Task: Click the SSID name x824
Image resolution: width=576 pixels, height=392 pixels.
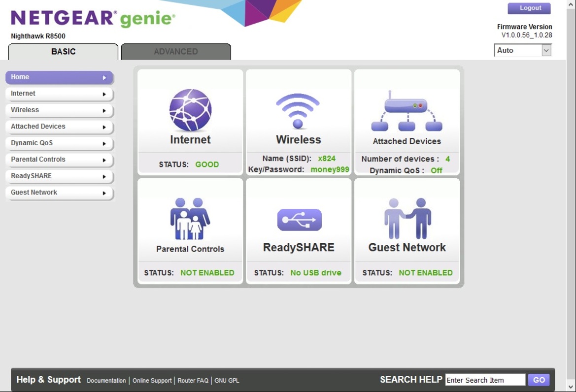Action: pyautogui.click(x=327, y=159)
